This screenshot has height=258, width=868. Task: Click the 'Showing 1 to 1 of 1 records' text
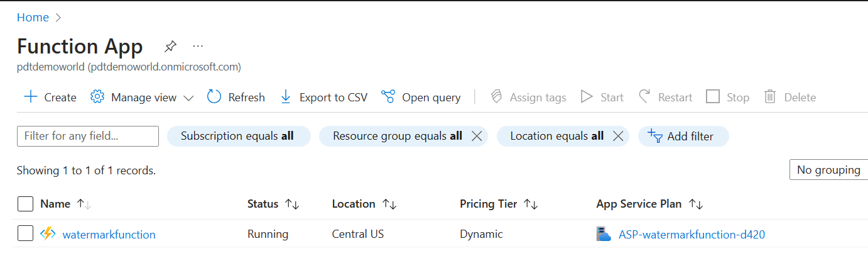tap(86, 170)
